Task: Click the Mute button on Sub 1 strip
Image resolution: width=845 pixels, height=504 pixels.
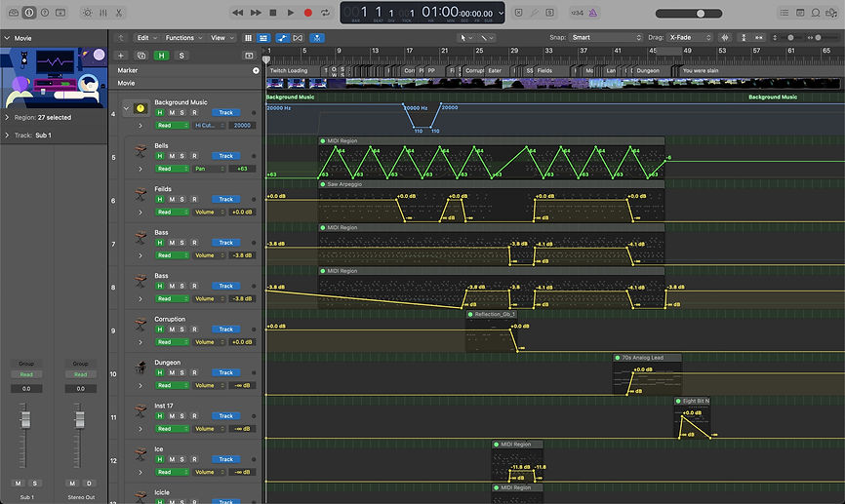Action: pos(18,484)
